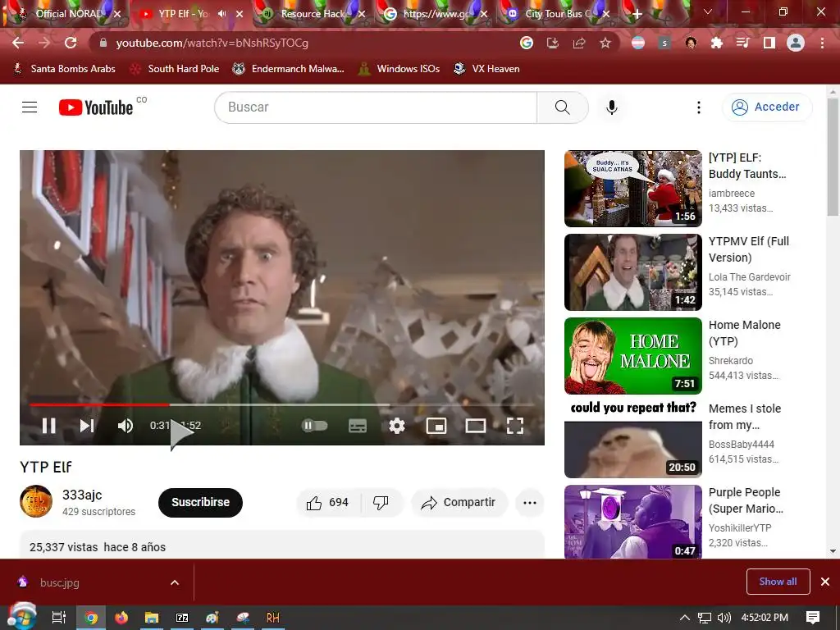The image size is (840, 630).
Task: Open File Explorer from taskbar
Action: click(152, 618)
